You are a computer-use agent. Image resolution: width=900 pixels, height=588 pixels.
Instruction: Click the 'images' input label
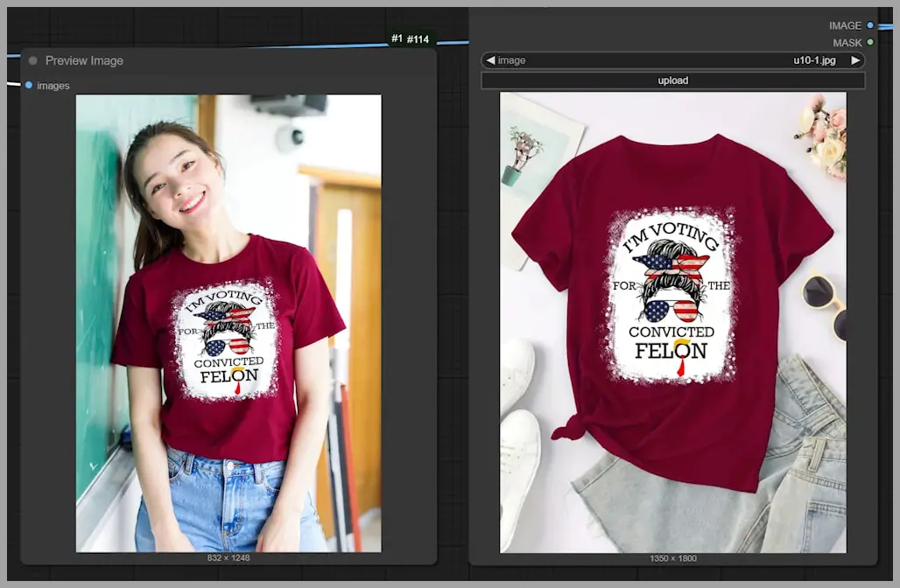click(x=53, y=86)
